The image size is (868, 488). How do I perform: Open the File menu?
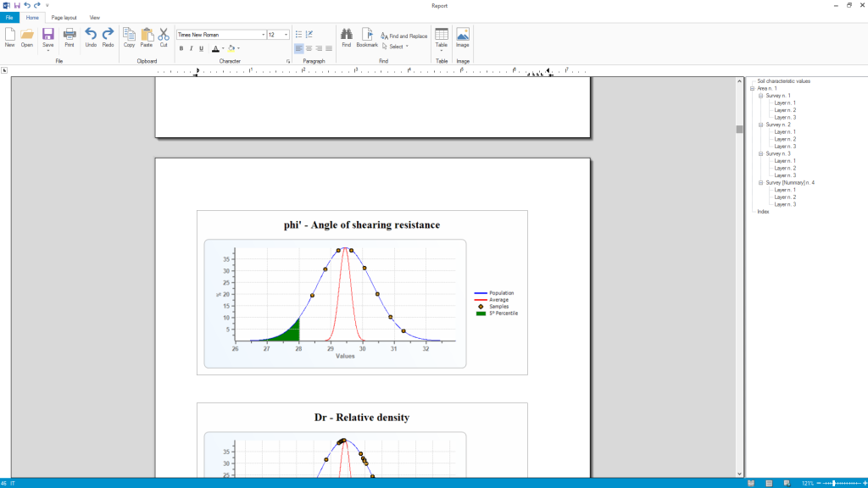click(x=9, y=17)
